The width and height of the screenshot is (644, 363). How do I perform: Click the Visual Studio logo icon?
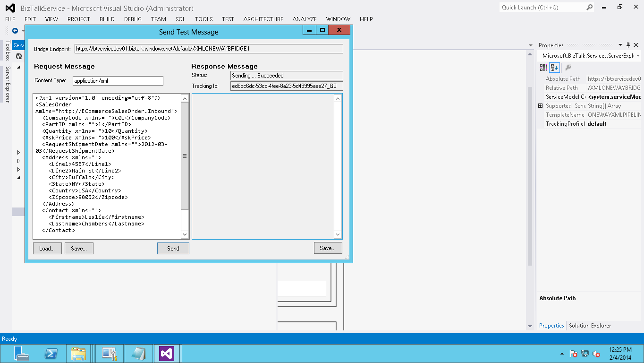pyautogui.click(x=10, y=8)
